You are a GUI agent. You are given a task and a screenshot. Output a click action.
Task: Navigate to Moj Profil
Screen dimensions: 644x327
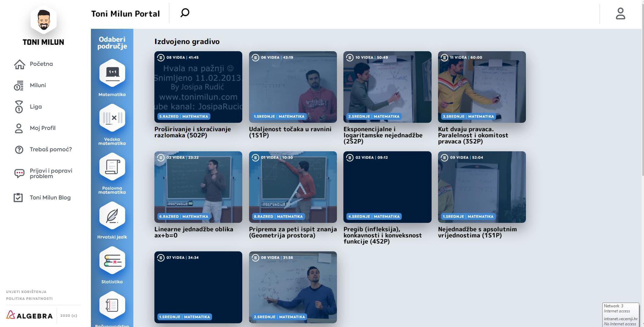coord(42,128)
